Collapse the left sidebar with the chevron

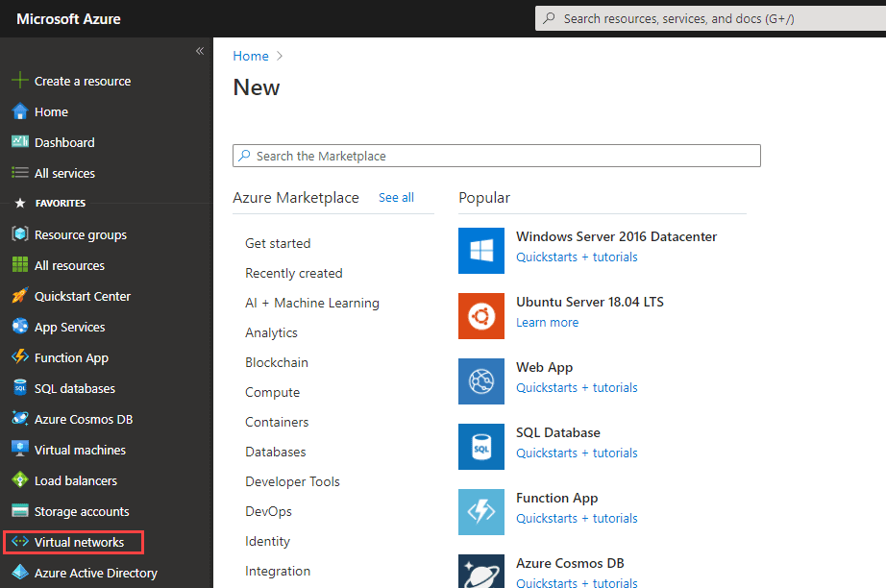click(x=200, y=51)
